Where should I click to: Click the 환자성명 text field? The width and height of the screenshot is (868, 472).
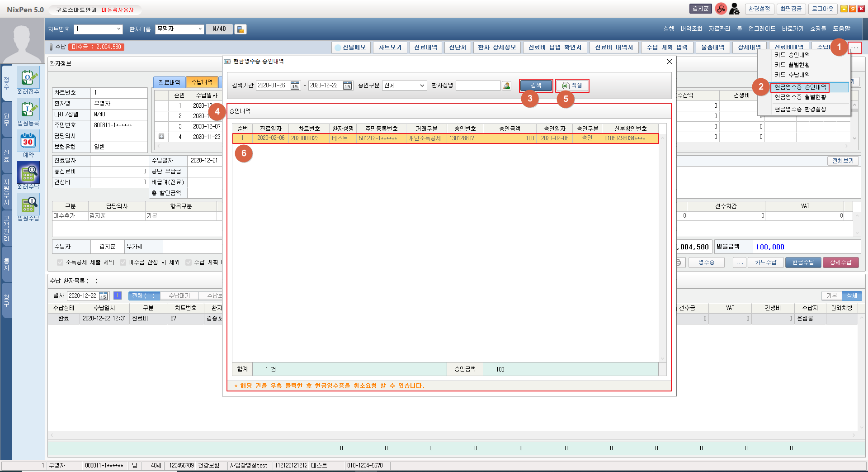pyautogui.click(x=478, y=86)
